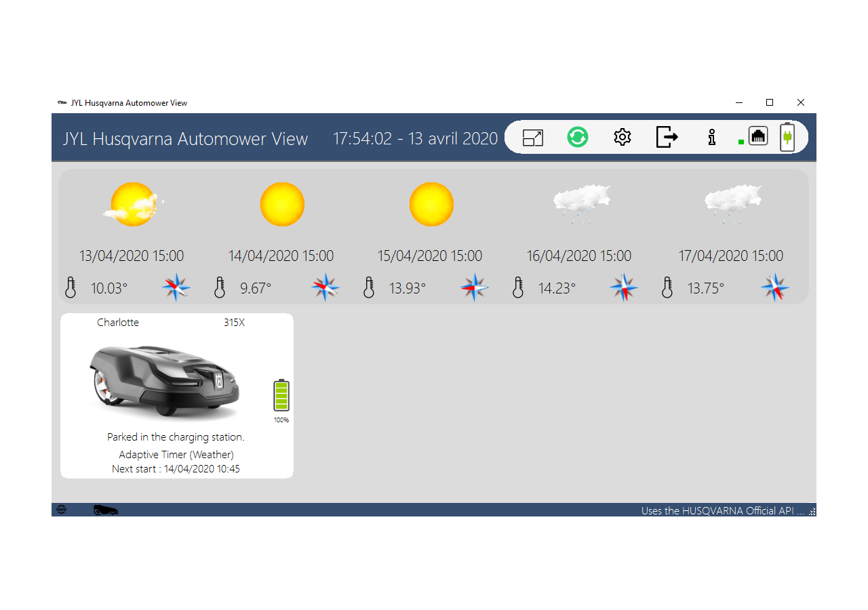Click the window resize grip in corner
Image resolution: width=868 pixels, height=610 pixels.
coord(812,512)
